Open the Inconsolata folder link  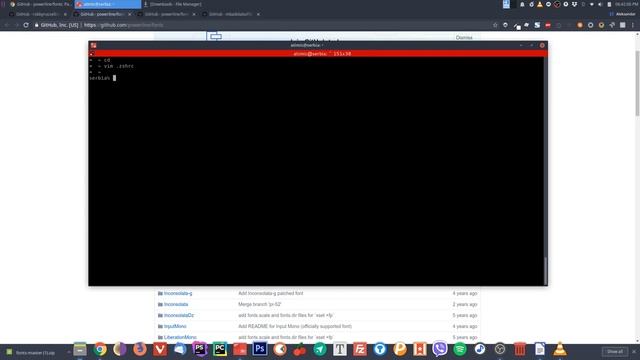[176, 304]
